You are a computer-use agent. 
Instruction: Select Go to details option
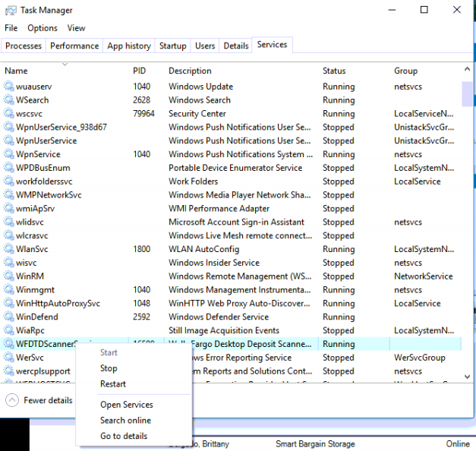[x=124, y=436]
